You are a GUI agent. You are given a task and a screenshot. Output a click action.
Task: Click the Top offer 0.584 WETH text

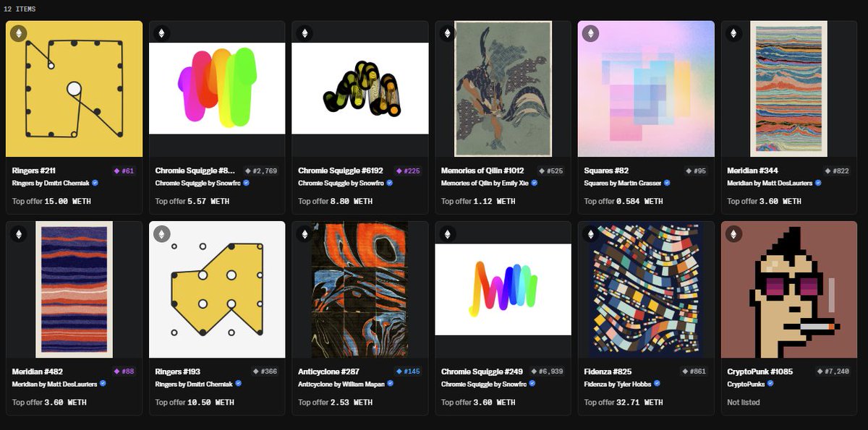624,202
